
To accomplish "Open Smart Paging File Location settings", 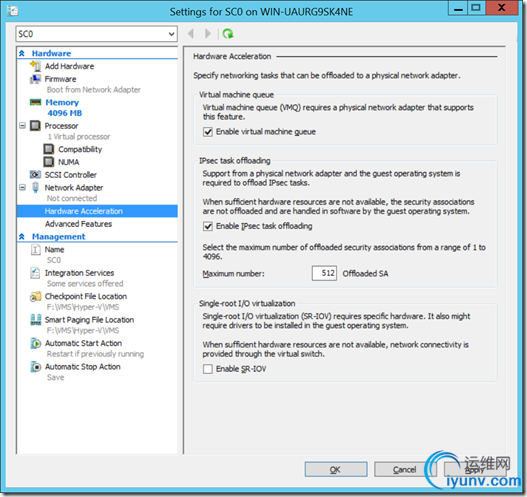I will click(89, 320).
